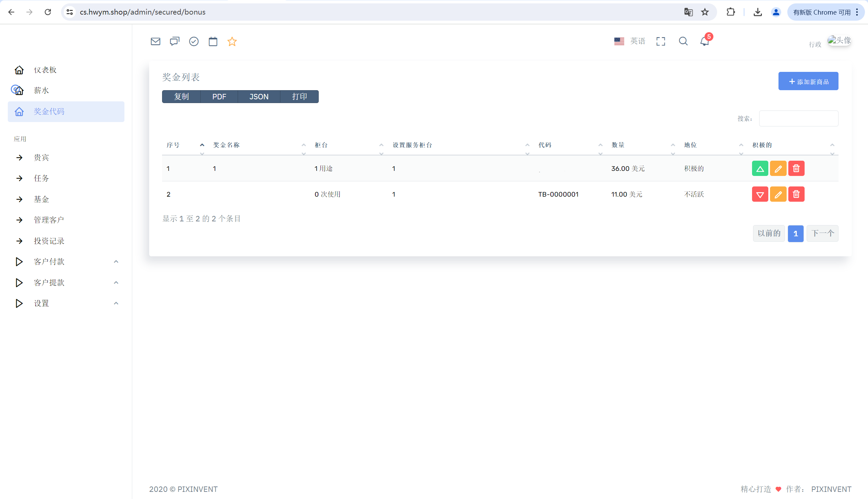
Task: Select page 1 in pagination
Action: (x=795, y=233)
